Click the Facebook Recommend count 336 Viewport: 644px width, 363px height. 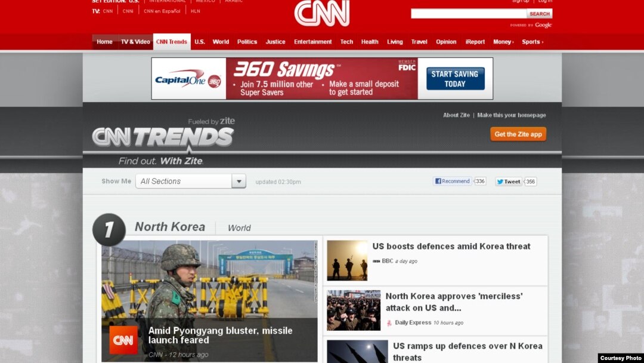click(x=479, y=181)
